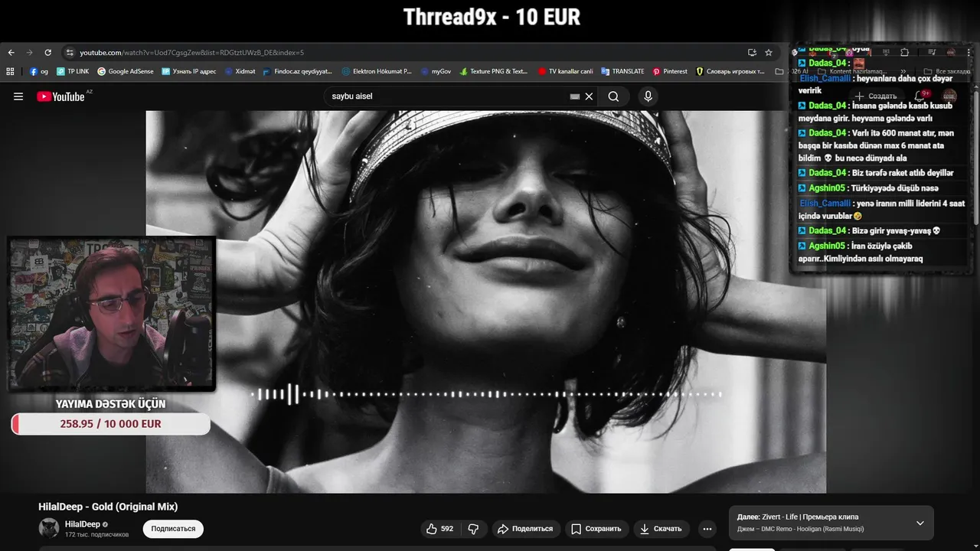Click the magnifier search button
The width and height of the screenshot is (980, 551).
pyautogui.click(x=613, y=96)
